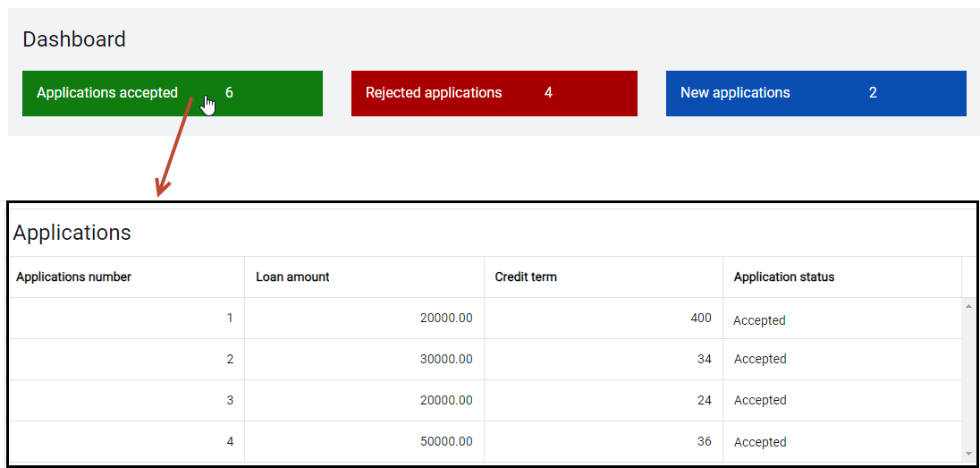
Task: Click credit term 400 cell
Action: [x=604, y=319]
